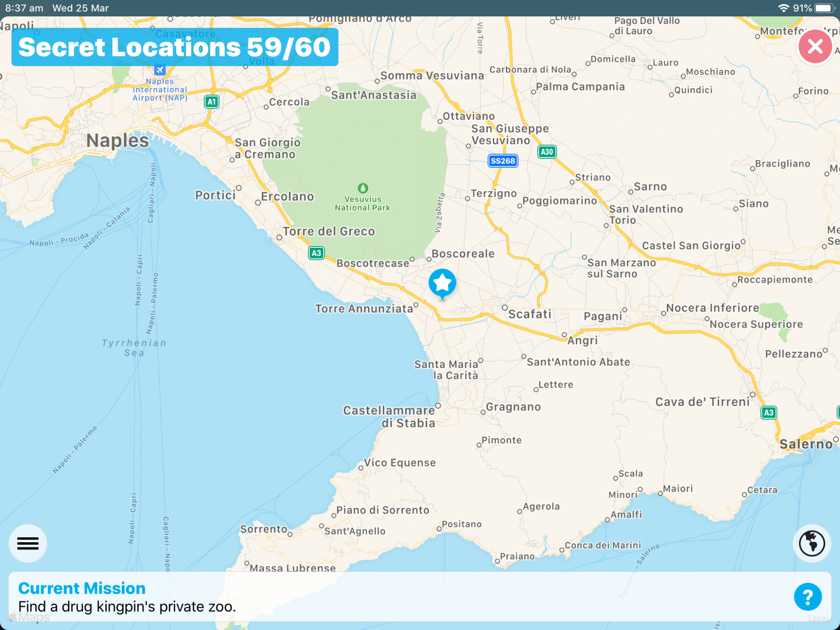Viewport: 840px width, 630px height.
Task: Tap the A3 shield near Torre del Greco
Action: (x=316, y=253)
